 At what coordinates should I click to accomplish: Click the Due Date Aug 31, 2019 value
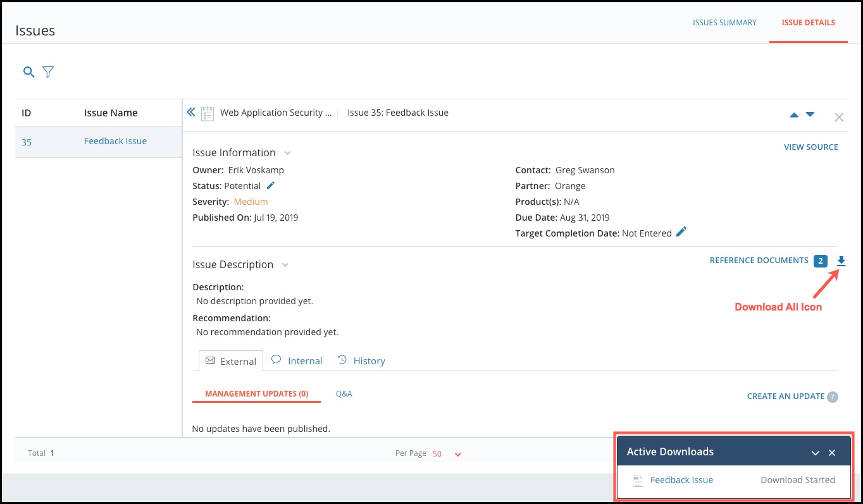585,218
